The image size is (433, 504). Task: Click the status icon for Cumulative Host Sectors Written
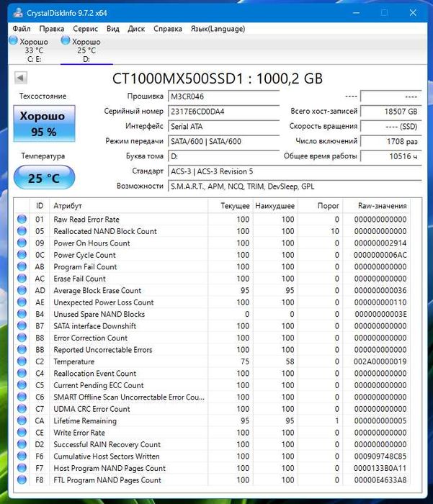22,456
